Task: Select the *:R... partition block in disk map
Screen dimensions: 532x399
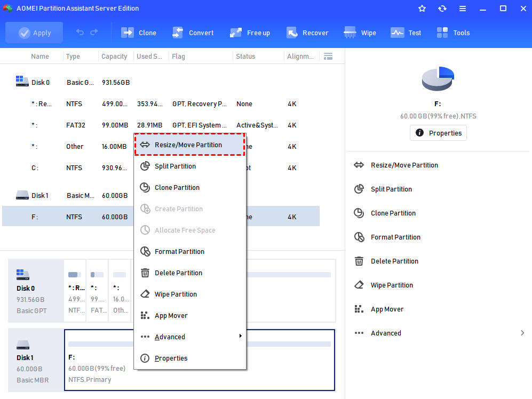Action: (75, 290)
